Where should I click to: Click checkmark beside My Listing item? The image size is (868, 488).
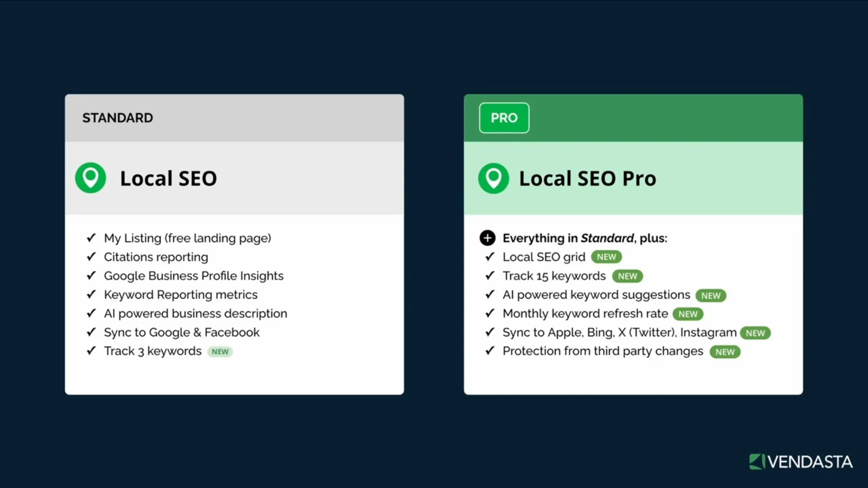91,238
